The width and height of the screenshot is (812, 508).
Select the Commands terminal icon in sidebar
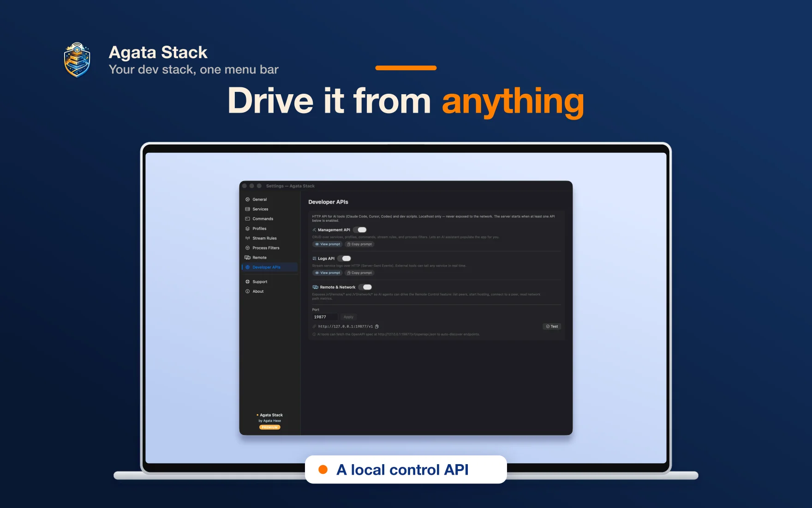[248, 219]
